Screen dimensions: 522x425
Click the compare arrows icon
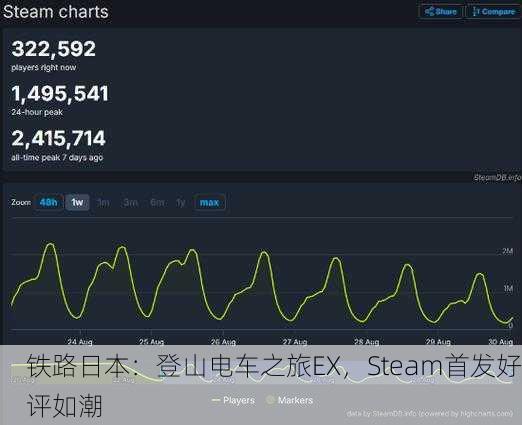[476, 12]
